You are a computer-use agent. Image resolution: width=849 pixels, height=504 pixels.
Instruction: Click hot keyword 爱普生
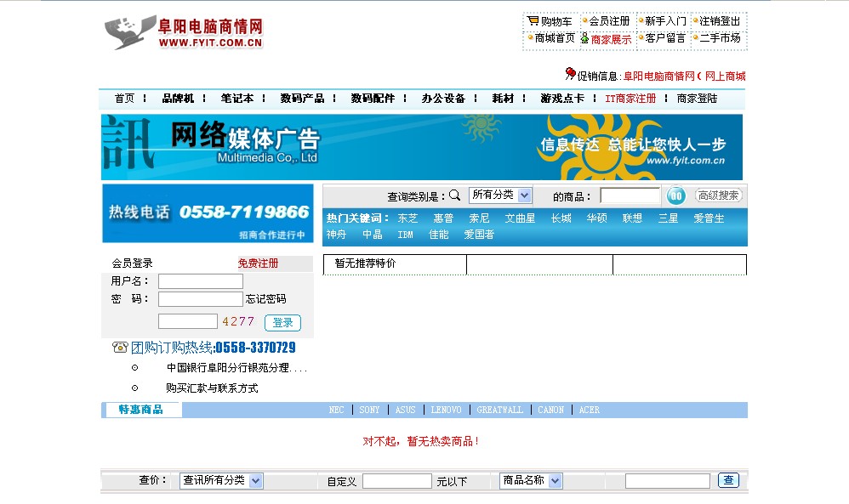(x=709, y=218)
